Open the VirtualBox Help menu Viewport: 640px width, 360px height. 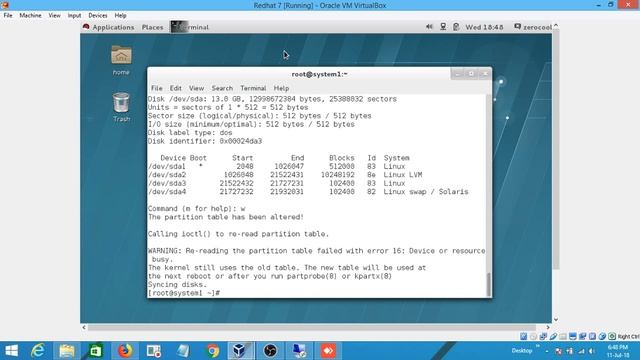pos(120,16)
